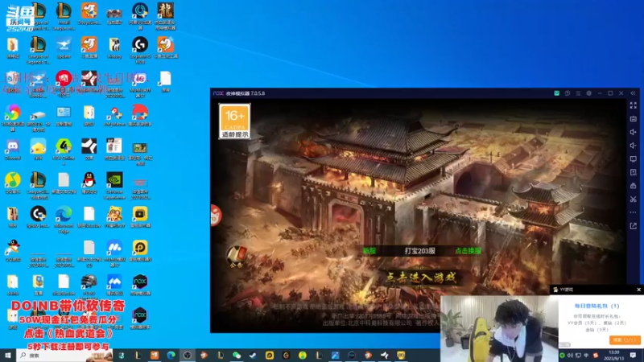Open Windows Start menu
644x362 pixels.
[x=8, y=355]
